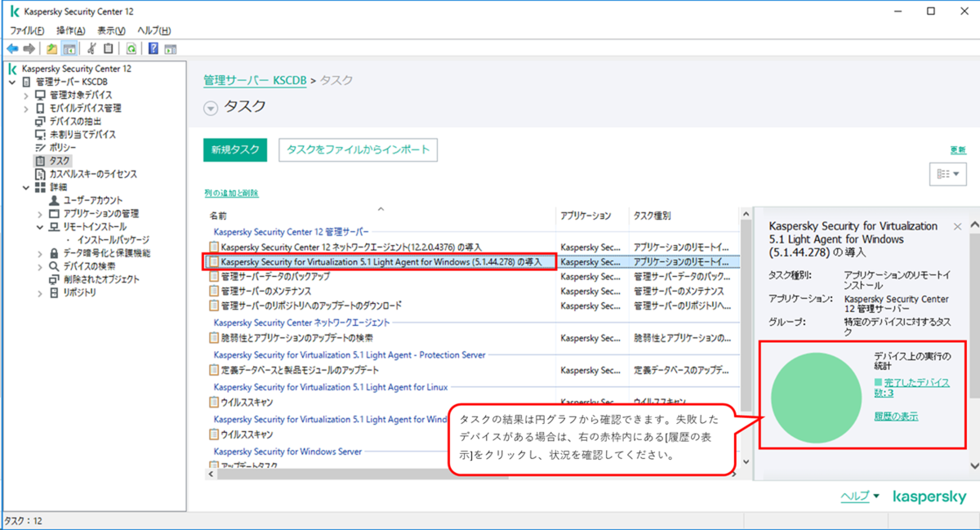Open the view settings dropdown above the task list
Image resolution: width=980 pixels, height=530 pixels.
[x=947, y=173]
